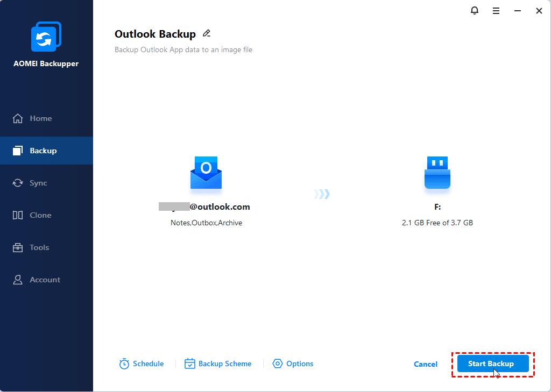Click the F: drive destination label
This screenshot has width=551, height=392.
point(437,206)
